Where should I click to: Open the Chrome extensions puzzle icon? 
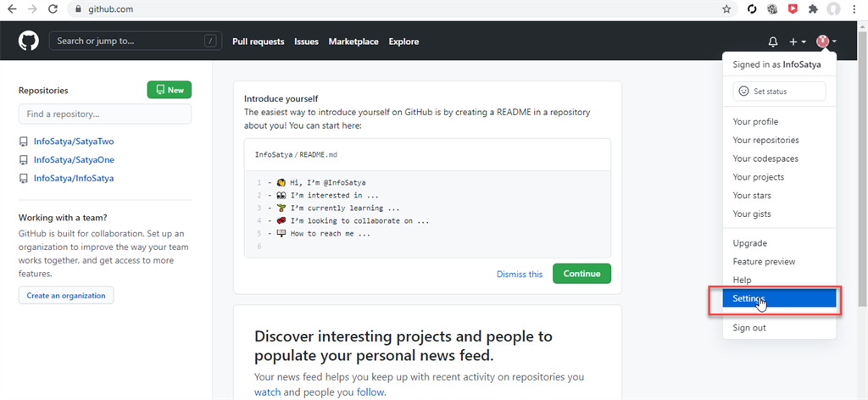(813, 9)
